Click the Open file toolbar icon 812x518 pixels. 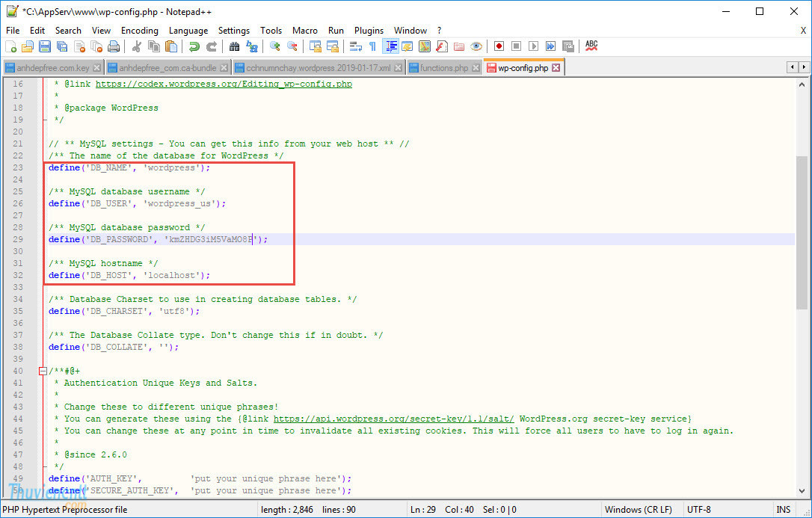tap(28, 46)
